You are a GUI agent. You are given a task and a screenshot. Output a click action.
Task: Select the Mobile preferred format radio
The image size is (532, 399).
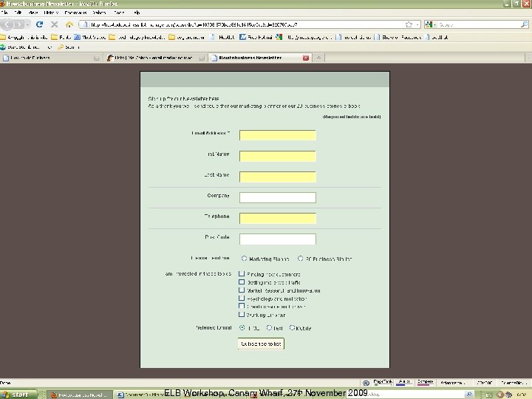coord(292,328)
